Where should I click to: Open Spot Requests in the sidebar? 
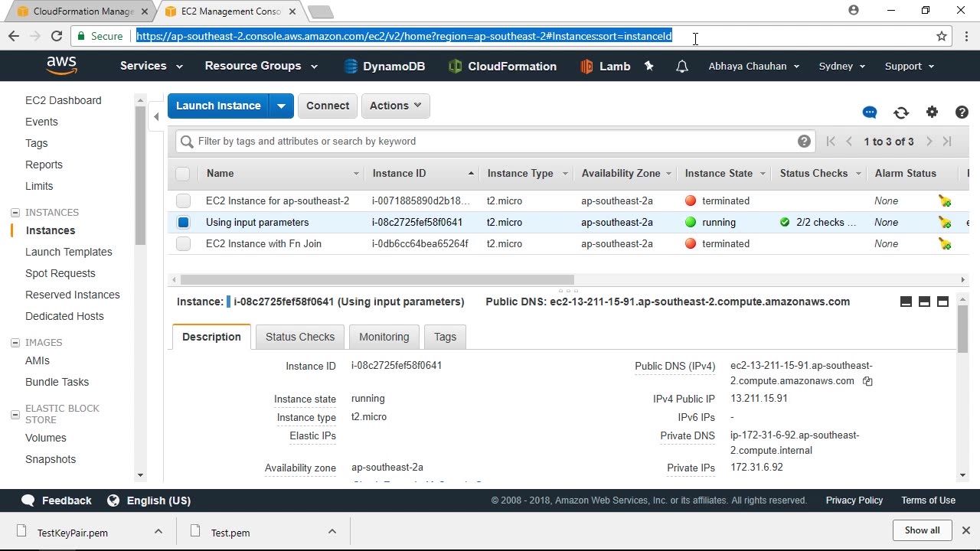(x=60, y=273)
